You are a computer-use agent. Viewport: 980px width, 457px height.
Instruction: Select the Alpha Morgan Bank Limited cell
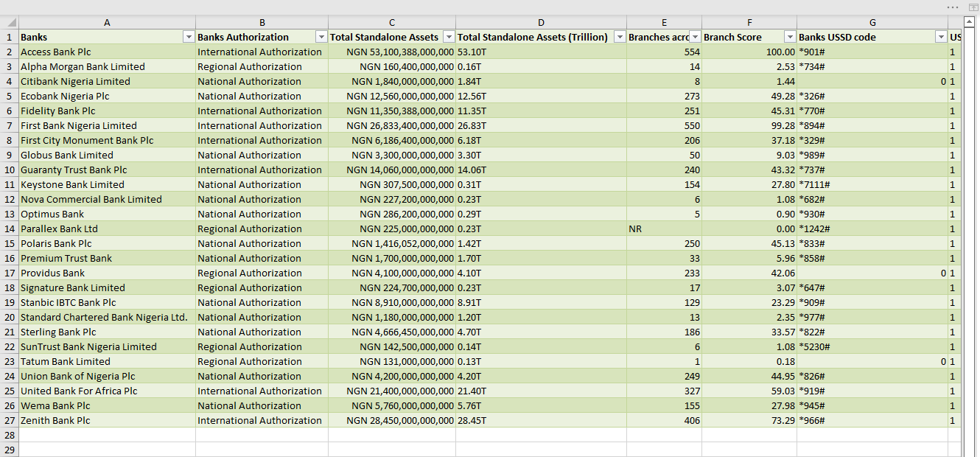click(107, 66)
